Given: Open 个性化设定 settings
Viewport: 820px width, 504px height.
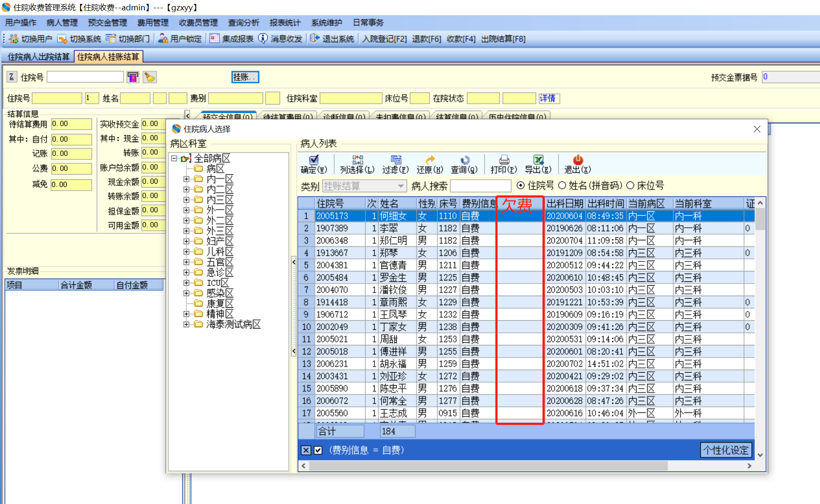Looking at the screenshot, I should tap(726, 450).
